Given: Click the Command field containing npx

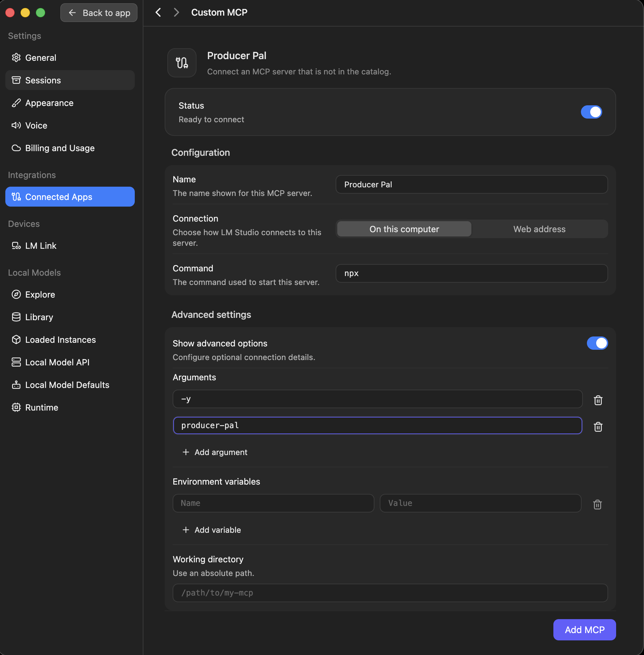Looking at the screenshot, I should (471, 273).
